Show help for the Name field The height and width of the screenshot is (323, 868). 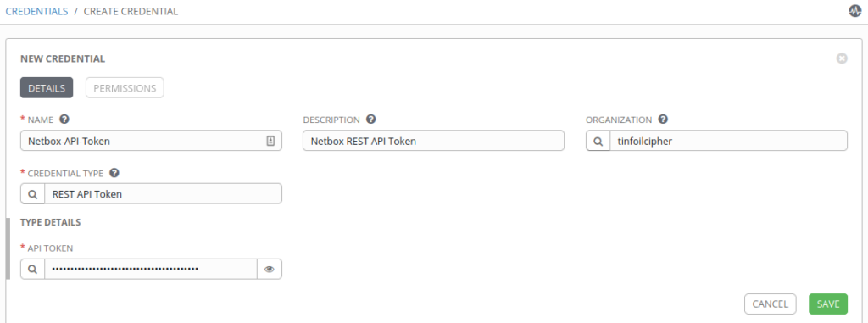(x=64, y=120)
